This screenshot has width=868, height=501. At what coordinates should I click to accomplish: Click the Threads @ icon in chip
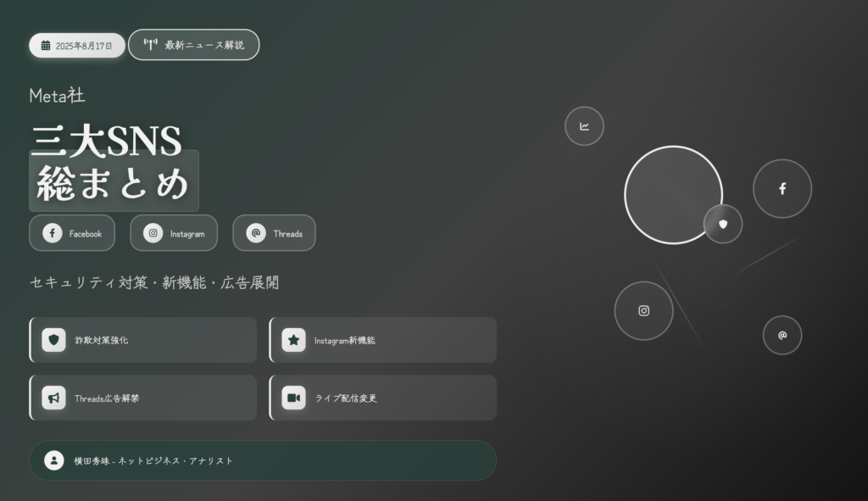click(x=256, y=233)
